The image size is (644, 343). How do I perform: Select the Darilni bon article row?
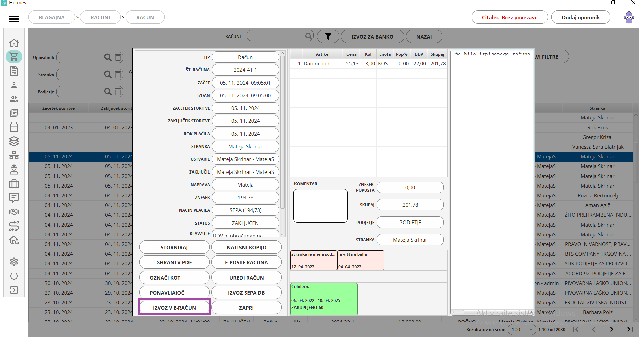point(369,63)
